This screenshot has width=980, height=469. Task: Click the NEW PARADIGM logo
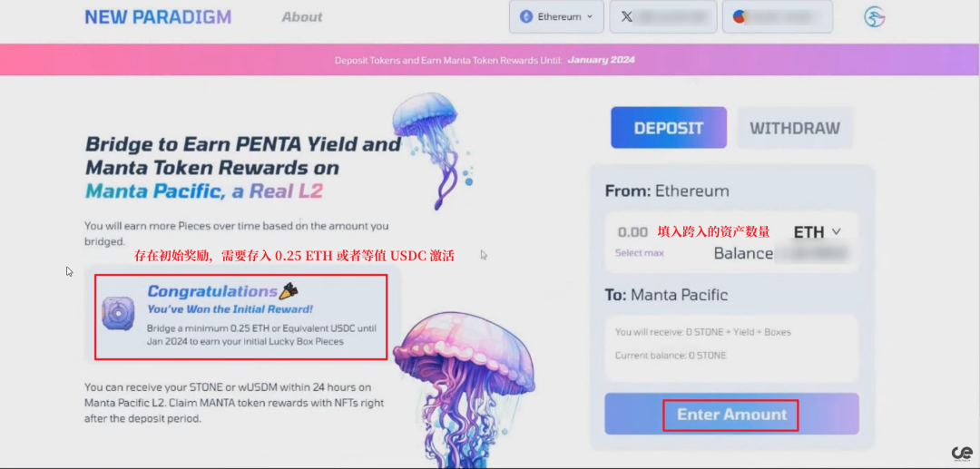pyautogui.click(x=158, y=17)
